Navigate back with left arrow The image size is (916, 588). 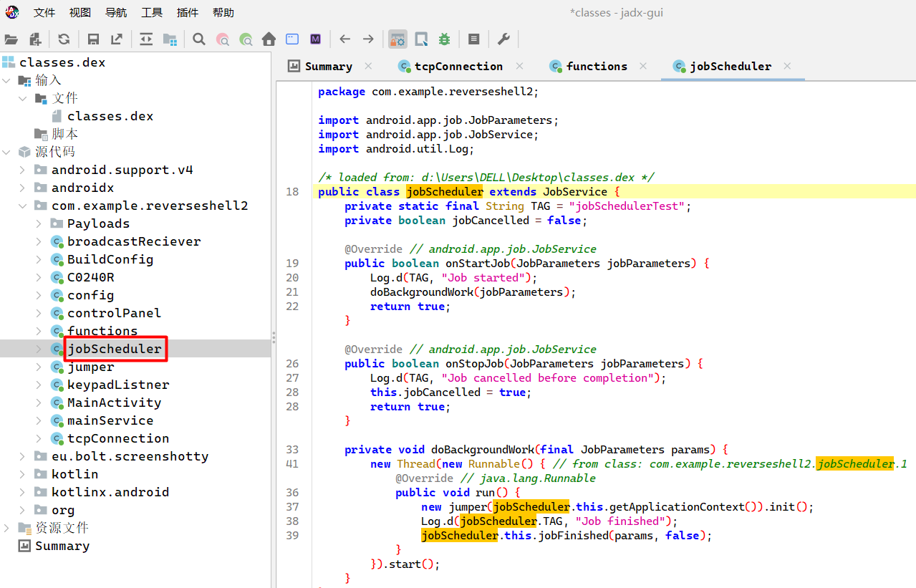click(345, 39)
